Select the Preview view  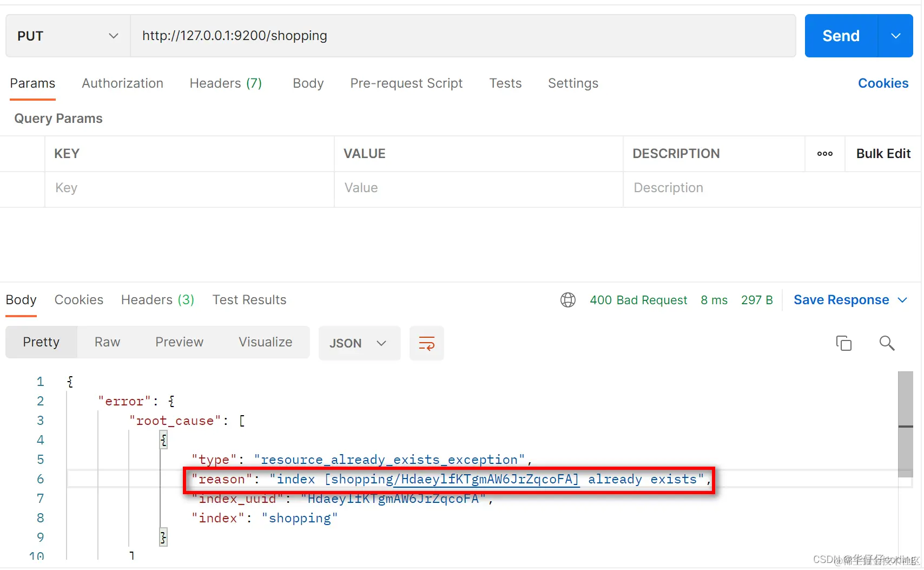click(x=179, y=342)
